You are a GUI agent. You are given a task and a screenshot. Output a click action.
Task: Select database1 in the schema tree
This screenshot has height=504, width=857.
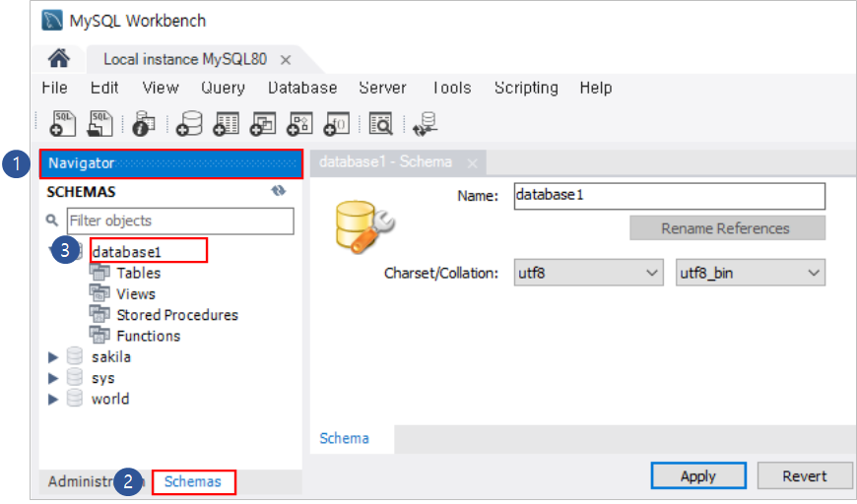tap(127, 252)
